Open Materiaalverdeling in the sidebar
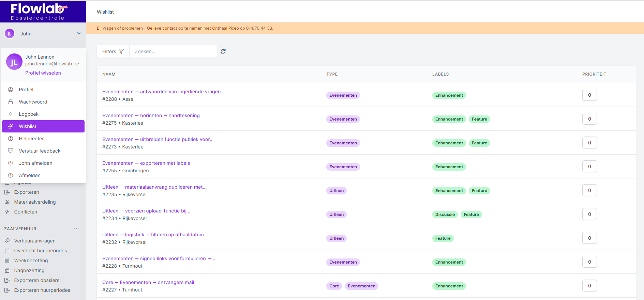The width and height of the screenshot is (644, 300). pyautogui.click(x=35, y=202)
